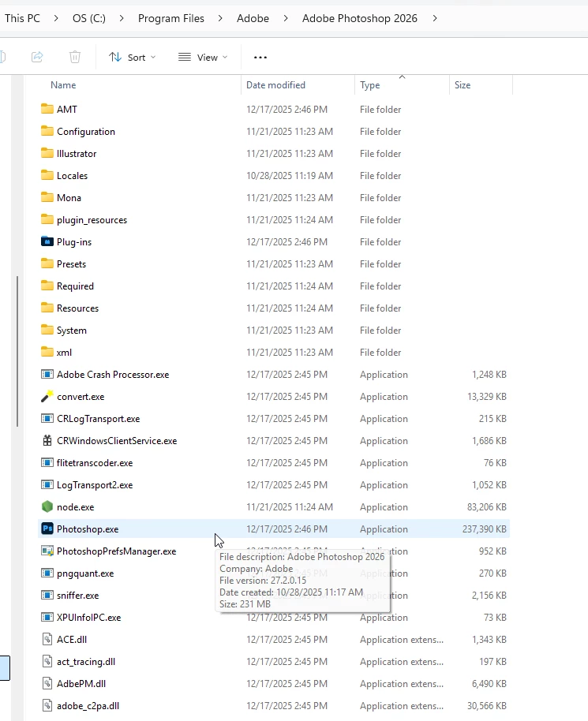
Task: Click the Adobe Crash Processor.exe icon
Action: tap(47, 374)
